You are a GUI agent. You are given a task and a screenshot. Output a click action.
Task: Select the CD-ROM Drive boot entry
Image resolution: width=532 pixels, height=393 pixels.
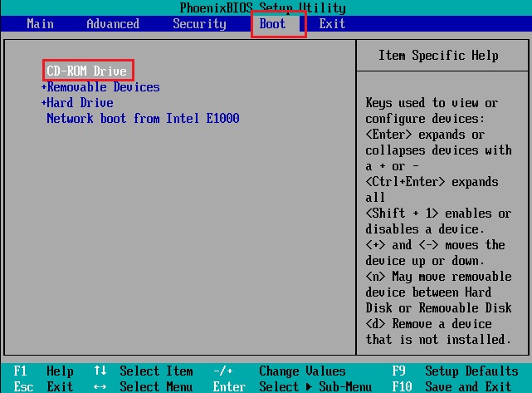point(87,71)
